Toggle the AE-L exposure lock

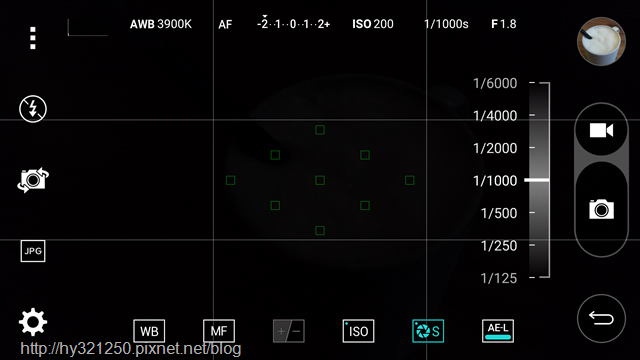click(498, 331)
